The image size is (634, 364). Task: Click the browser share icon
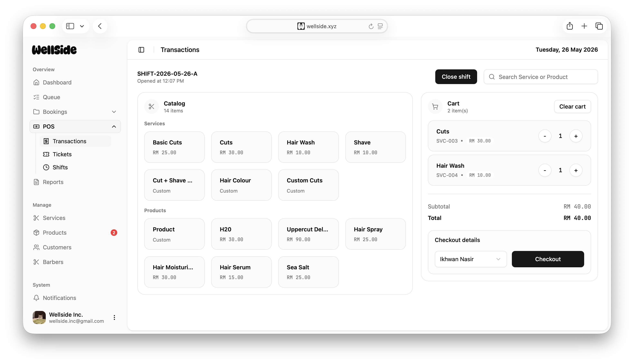click(x=570, y=26)
